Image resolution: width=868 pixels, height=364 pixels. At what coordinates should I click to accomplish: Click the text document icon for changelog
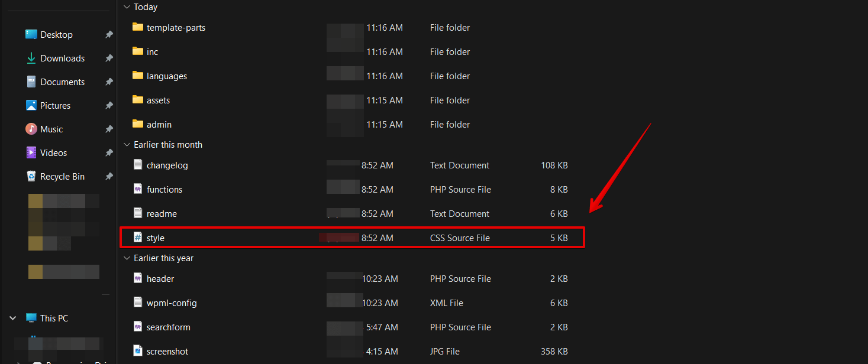(137, 165)
